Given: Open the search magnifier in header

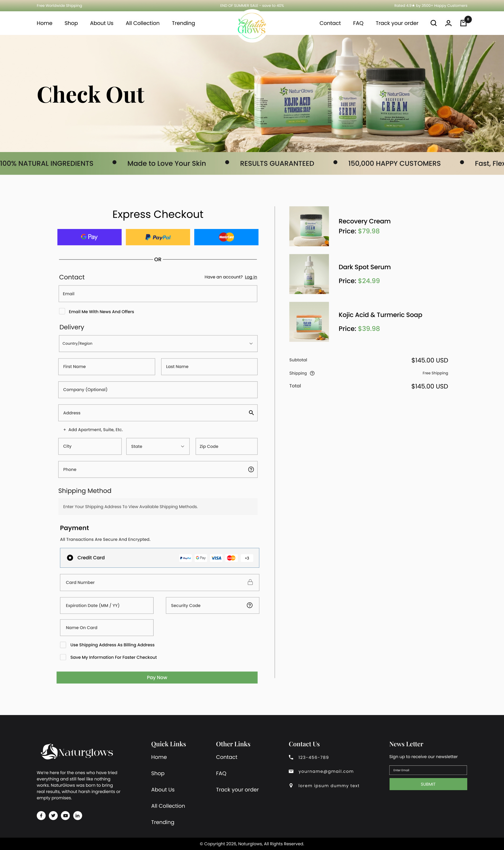Looking at the screenshot, I should 433,23.
